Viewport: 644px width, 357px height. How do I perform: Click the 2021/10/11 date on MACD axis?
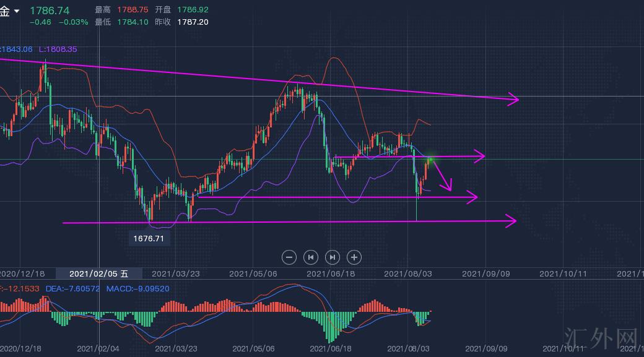[x=563, y=349]
